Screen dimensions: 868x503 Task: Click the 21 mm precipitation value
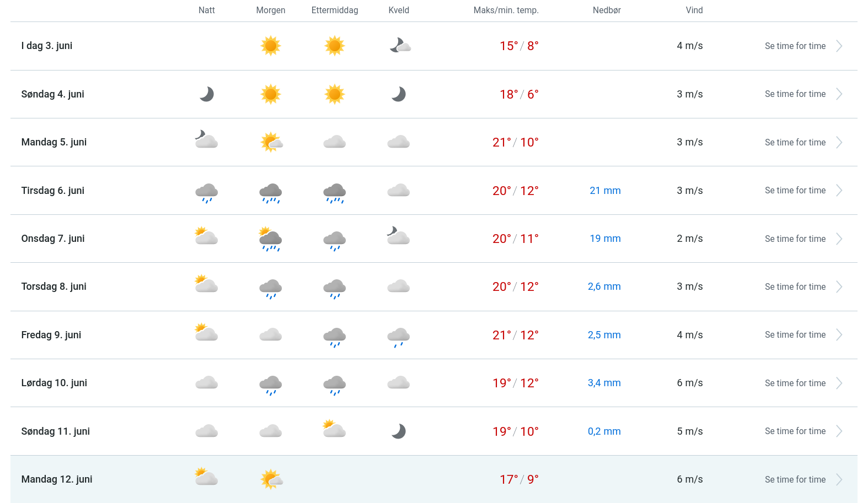coord(605,191)
